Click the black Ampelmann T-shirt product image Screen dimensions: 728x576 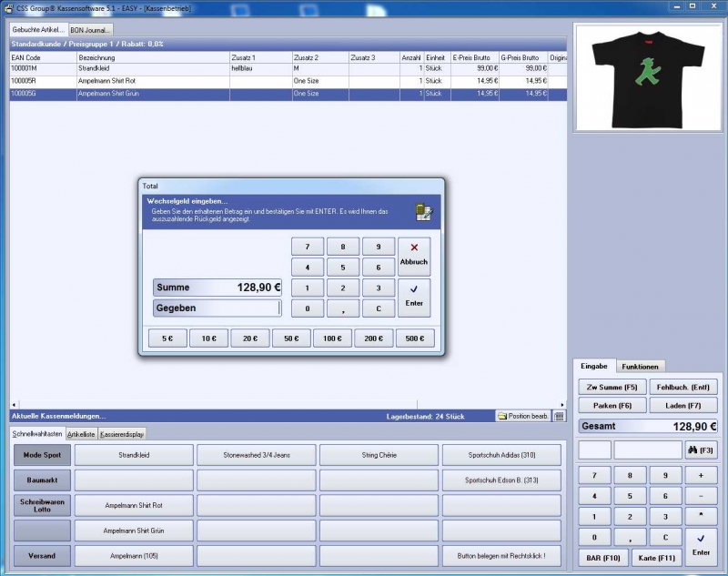coord(648,78)
